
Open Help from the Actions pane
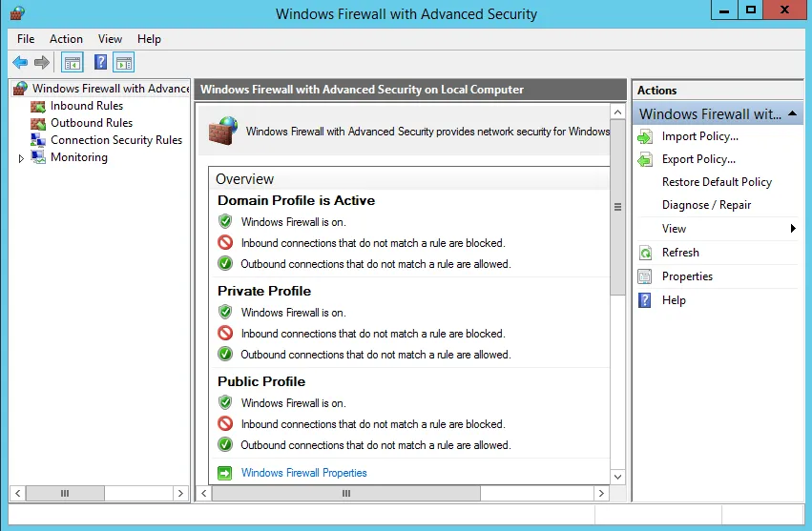click(x=674, y=300)
